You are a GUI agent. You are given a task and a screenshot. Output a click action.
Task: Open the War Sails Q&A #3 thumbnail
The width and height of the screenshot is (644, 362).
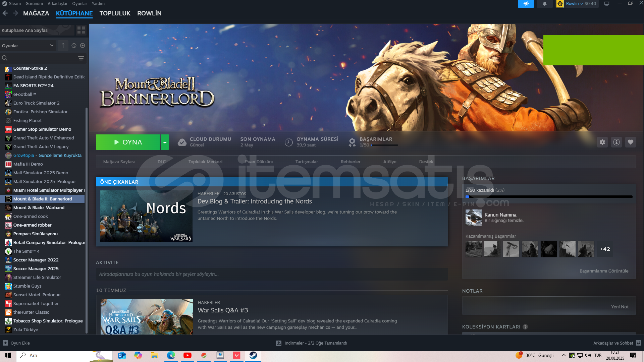147,317
